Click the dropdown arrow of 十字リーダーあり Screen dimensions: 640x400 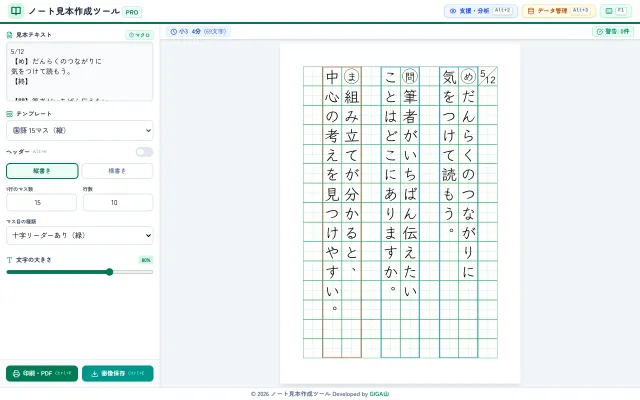[x=148, y=236]
